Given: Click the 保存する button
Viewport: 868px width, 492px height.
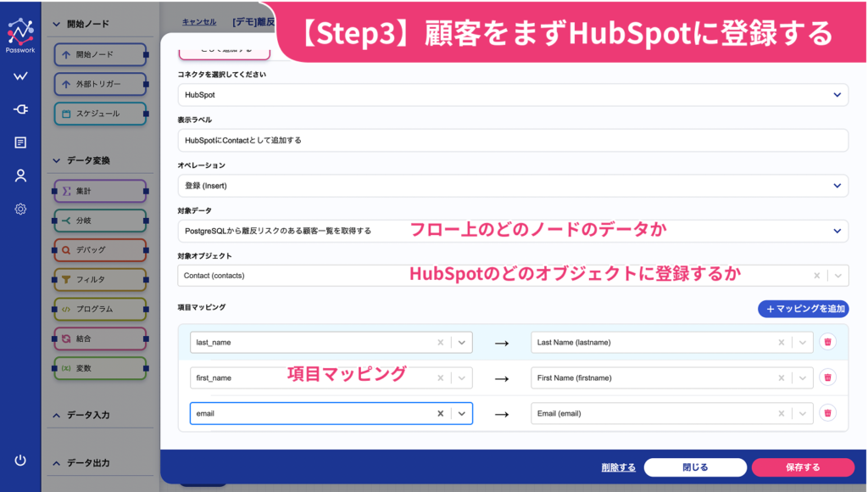Looking at the screenshot, I should coord(803,467).
